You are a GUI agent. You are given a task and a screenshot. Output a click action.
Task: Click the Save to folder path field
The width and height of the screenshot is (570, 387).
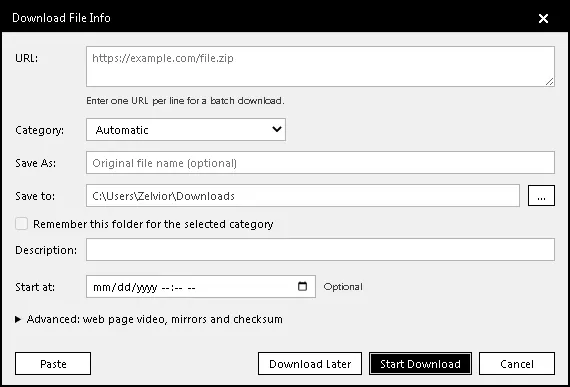click(303, 195)
